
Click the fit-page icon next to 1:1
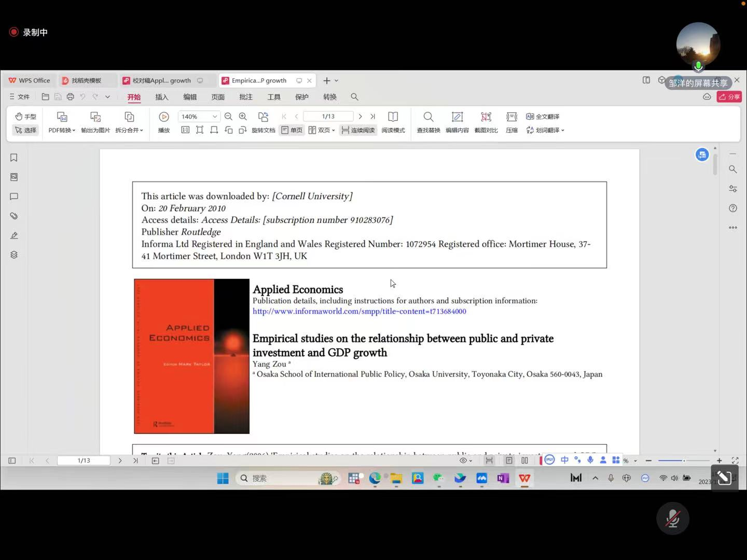click(x=200, y=130)
